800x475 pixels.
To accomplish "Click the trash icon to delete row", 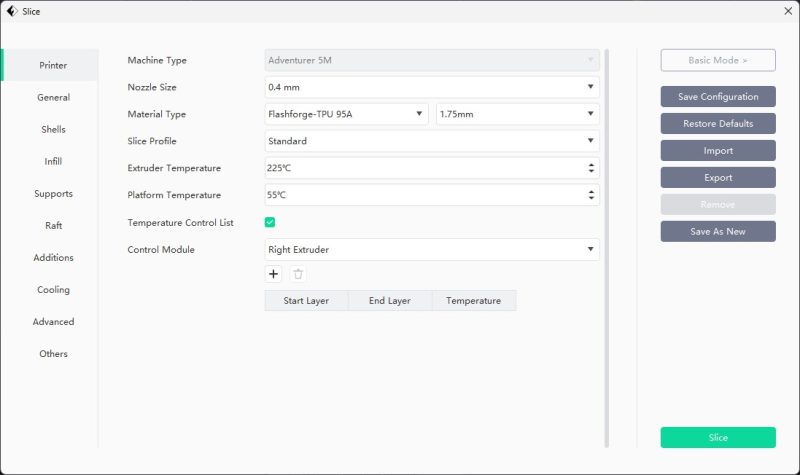I will pos(298,274).
